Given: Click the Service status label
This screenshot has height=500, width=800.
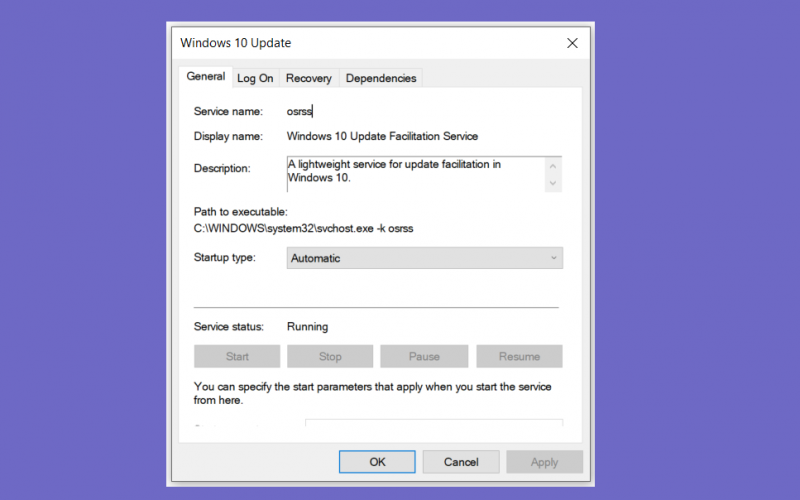Looking at the screenshot, I should pyautogui.click(x=229, y=327).
